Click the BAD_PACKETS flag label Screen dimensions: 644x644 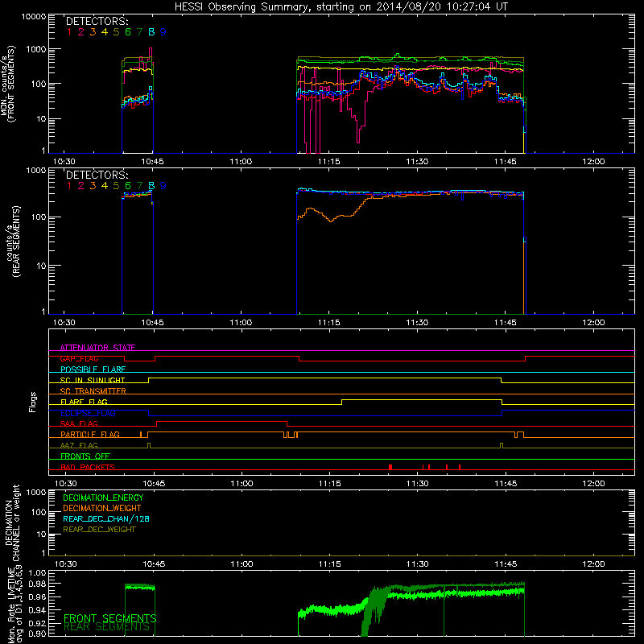pyautogui.click(x=88, y=467)
